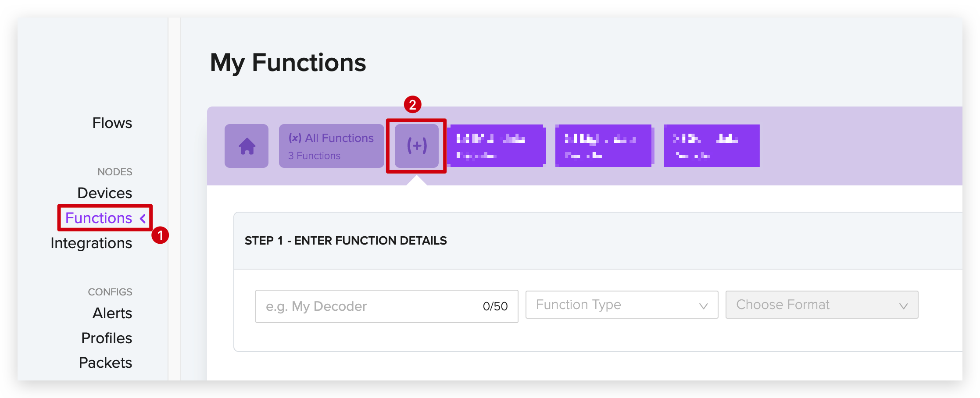Image resolution: width=980 pixels, height=398 pixels.
Task: Click the home icon button
Action: [247, 146]
